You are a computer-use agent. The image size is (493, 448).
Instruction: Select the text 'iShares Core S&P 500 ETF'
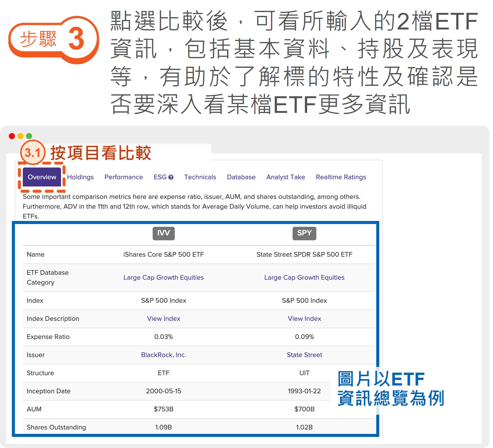164,254
